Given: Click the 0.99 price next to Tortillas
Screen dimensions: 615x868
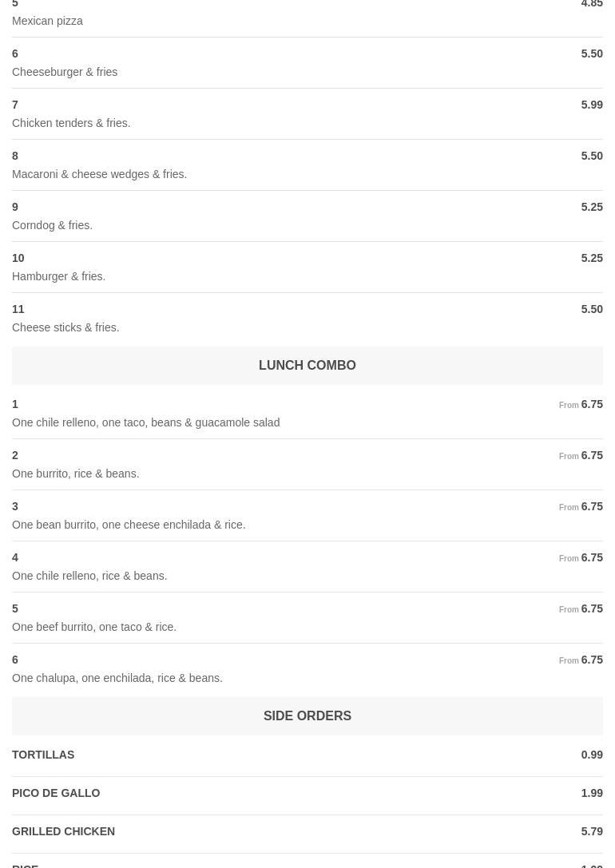Looking at the screenshot, I should 591,755.
